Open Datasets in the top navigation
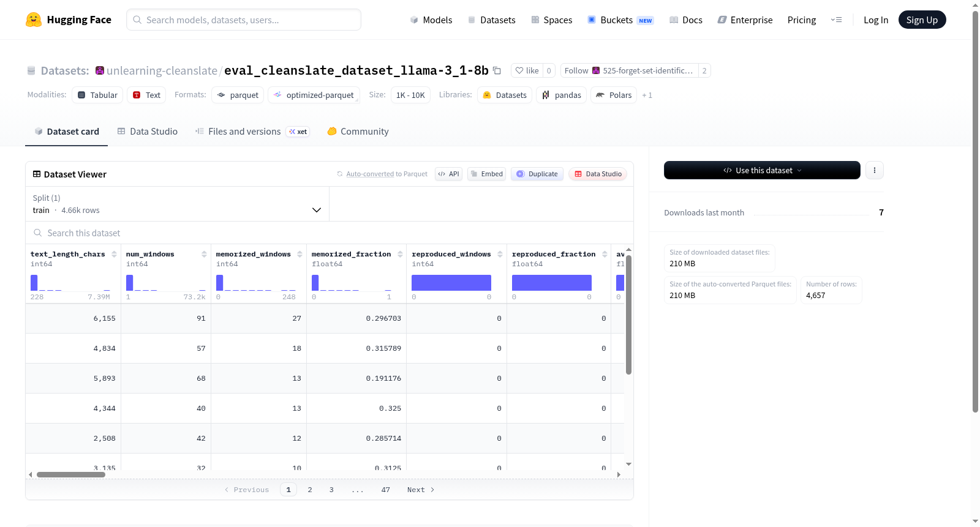This screenshot has width=980, height=527. pos(491,20)
